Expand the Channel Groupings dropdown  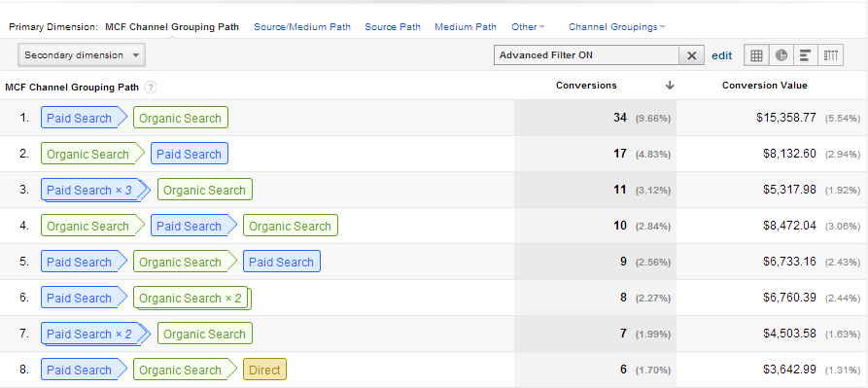(617, 26)
